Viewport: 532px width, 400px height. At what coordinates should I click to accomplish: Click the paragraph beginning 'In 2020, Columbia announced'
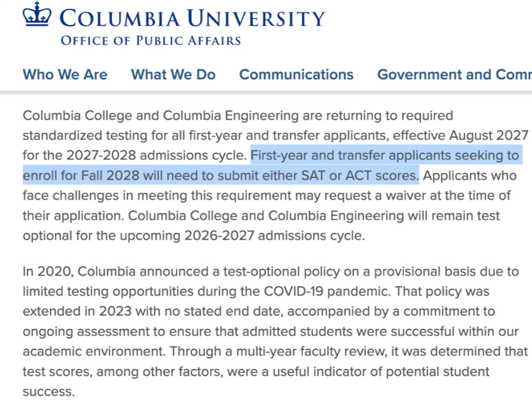click(x=275, y=331)
